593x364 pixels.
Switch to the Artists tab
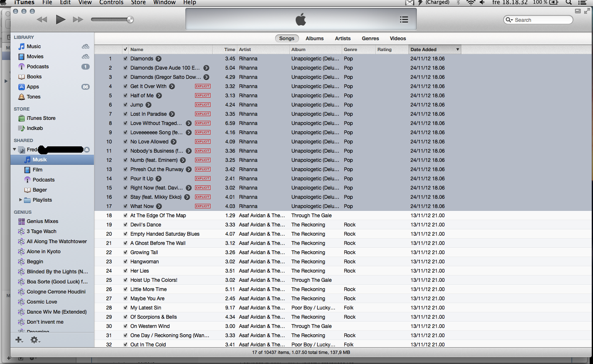coord(343,38)
